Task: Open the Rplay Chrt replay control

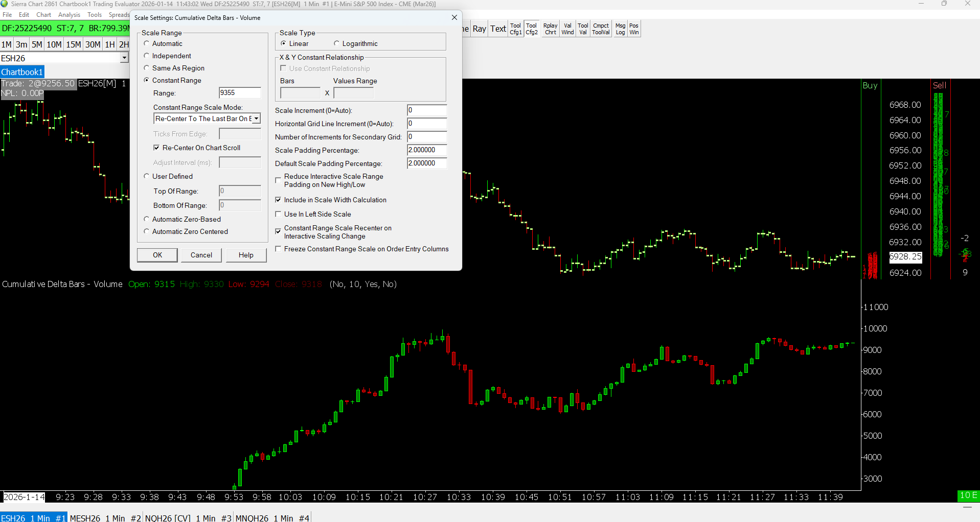Action: pos(550,29)
